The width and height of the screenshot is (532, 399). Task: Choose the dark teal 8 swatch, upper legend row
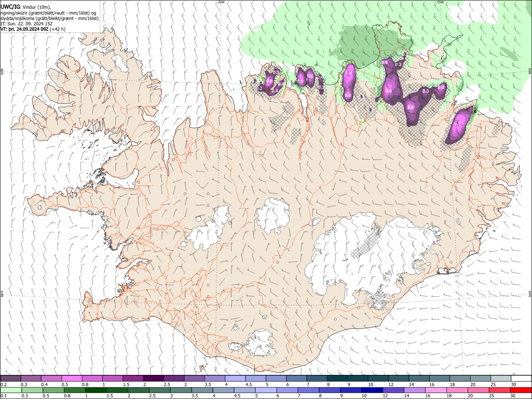pyautogui.click(x=337, y=378)
